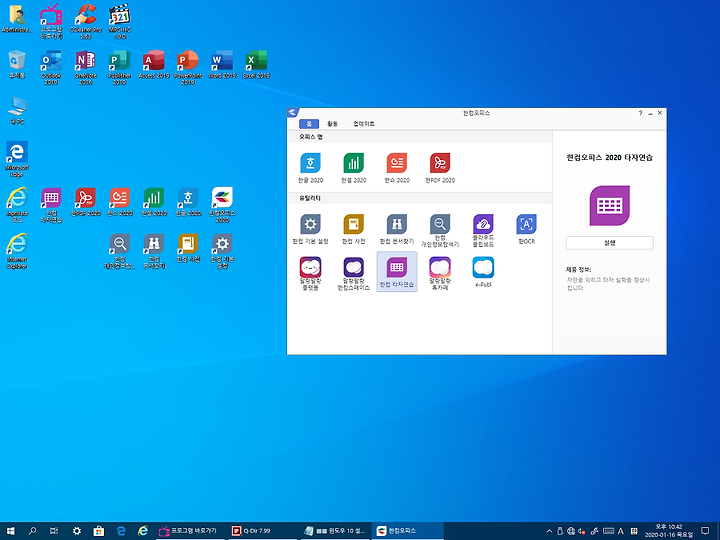Open the Windows Start menu

point(11,531)
